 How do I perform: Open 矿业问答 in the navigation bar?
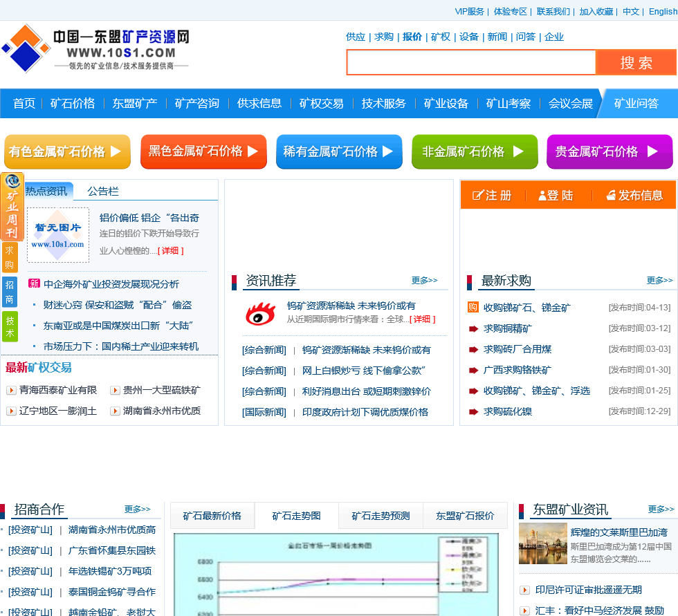[636, 103]
